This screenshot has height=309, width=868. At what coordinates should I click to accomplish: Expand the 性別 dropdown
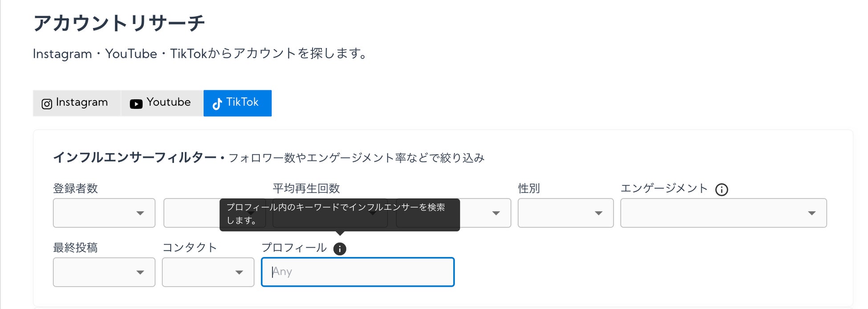[565, 213]
